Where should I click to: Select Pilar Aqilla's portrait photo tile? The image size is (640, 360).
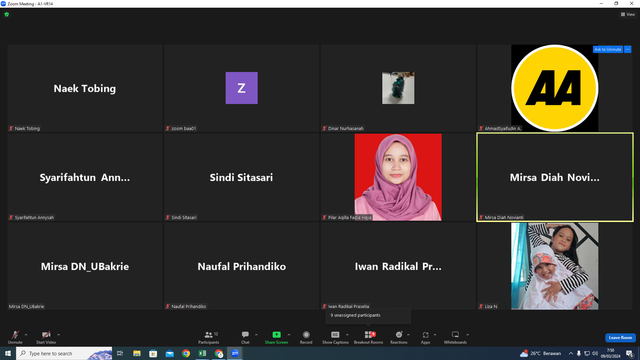pos(398,177)
